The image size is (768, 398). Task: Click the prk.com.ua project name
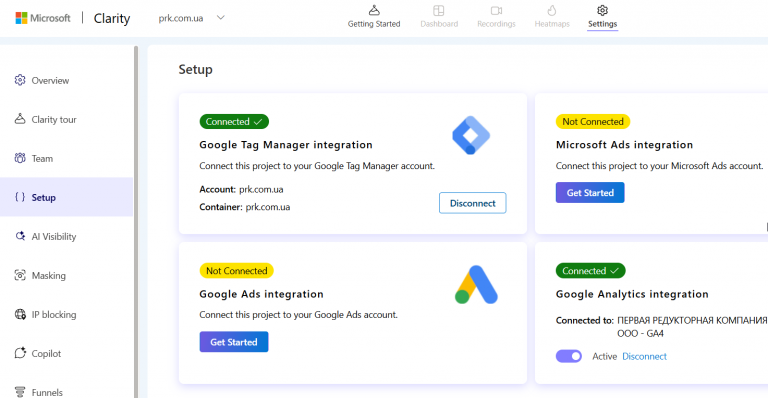click(181, 18)
